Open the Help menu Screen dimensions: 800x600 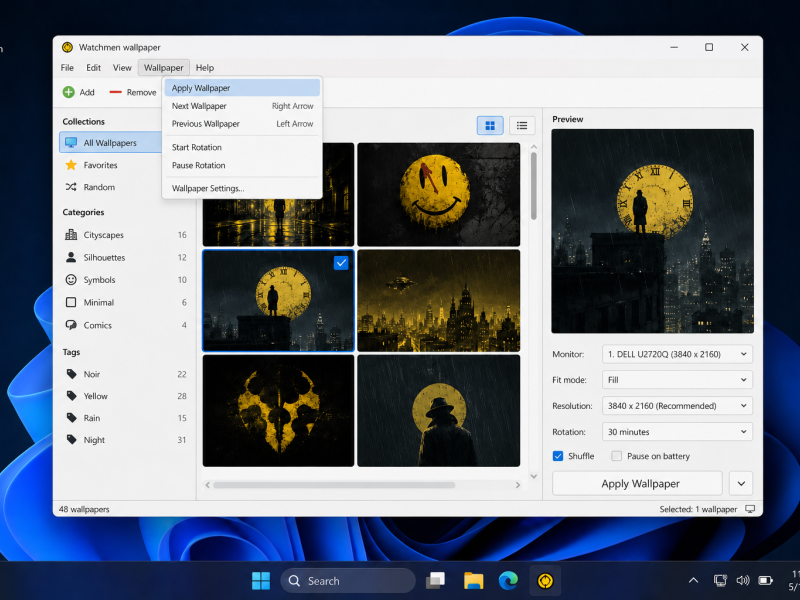(x=205, y=67)
